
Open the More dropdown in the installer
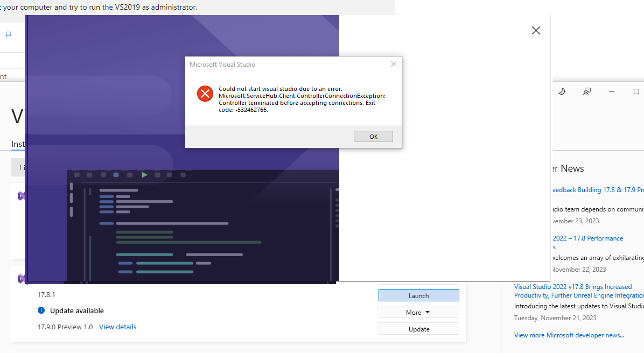pos(418,312)
